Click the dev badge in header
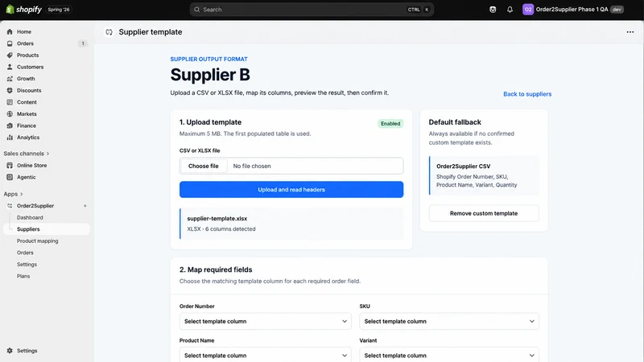 pyautogui.click(x=617, y=10)
